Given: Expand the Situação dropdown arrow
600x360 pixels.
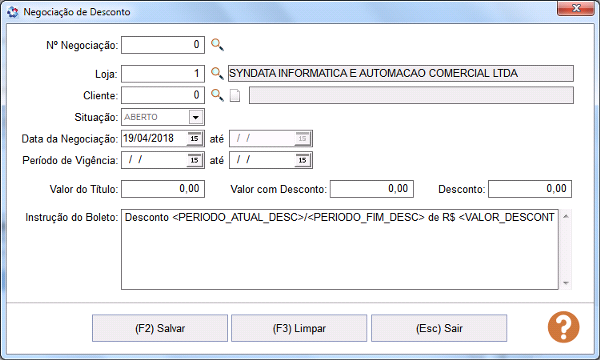Looking at the screenshot, I should (x=196, y=117).
